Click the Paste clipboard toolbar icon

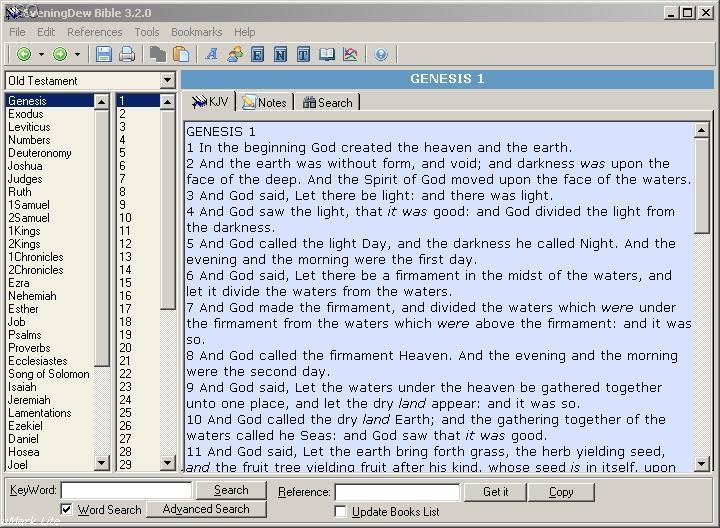180,54
